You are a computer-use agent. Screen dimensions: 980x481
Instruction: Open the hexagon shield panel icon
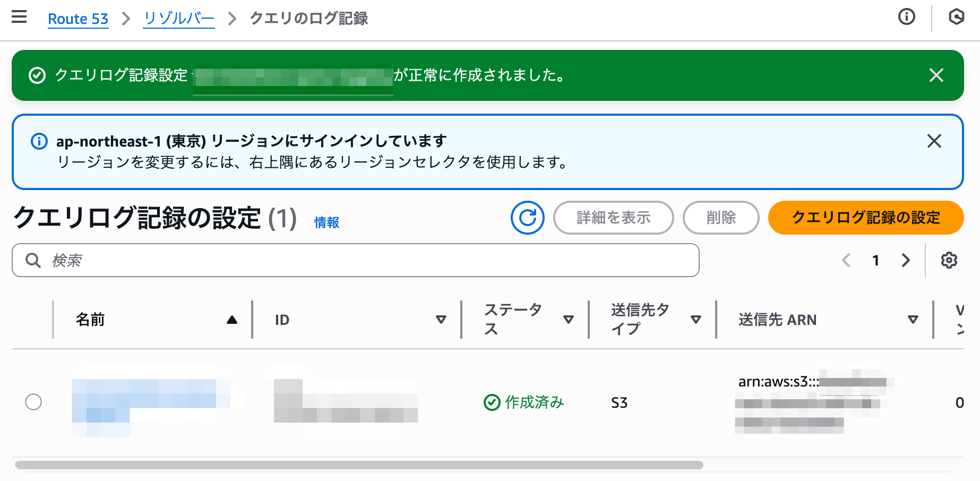pyautogui.click(x=956, y=17)
